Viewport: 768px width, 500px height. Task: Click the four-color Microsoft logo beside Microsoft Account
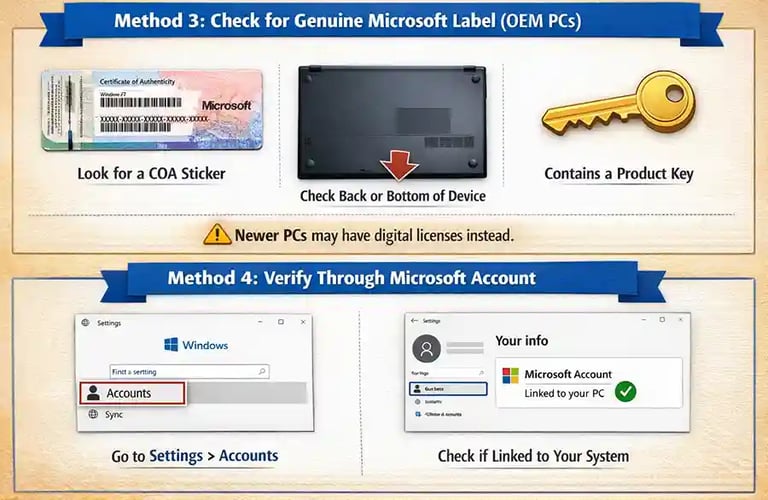[x=510, y=376]
